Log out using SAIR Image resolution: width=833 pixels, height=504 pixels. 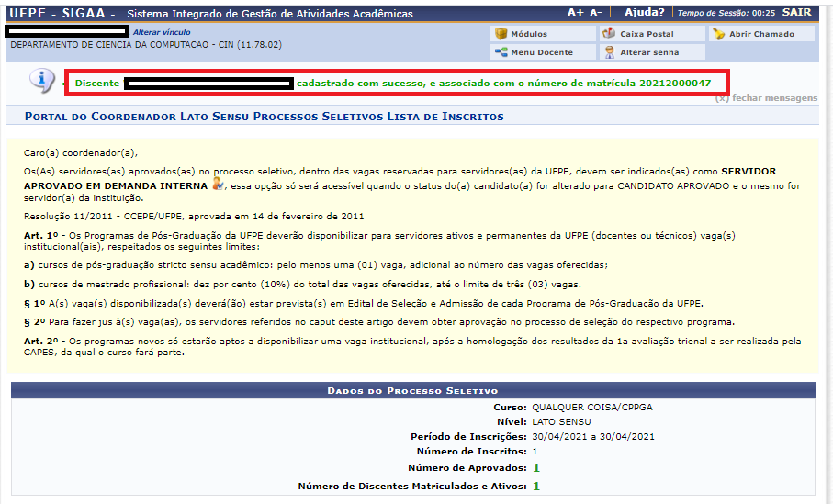click(796, 13)
